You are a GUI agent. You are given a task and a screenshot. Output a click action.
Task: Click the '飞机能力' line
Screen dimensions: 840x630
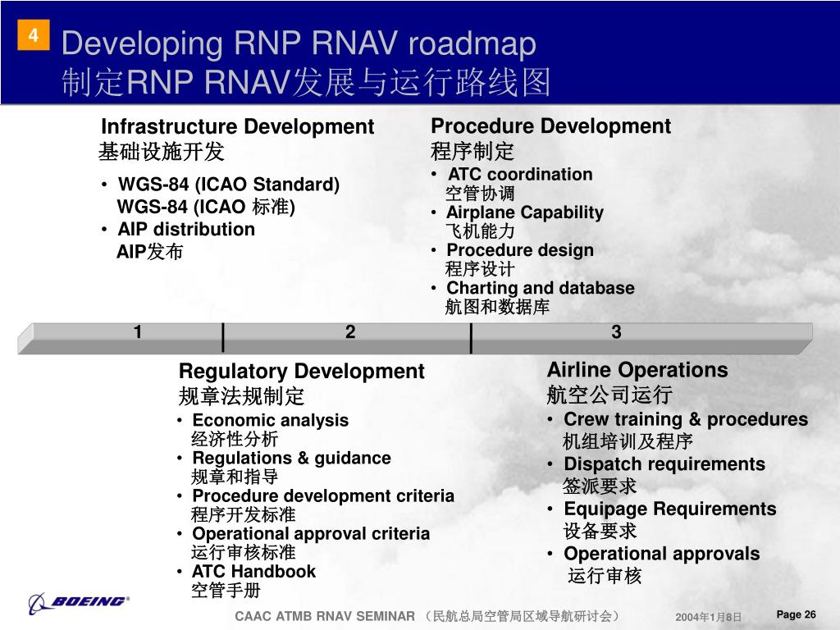point(480,231)
